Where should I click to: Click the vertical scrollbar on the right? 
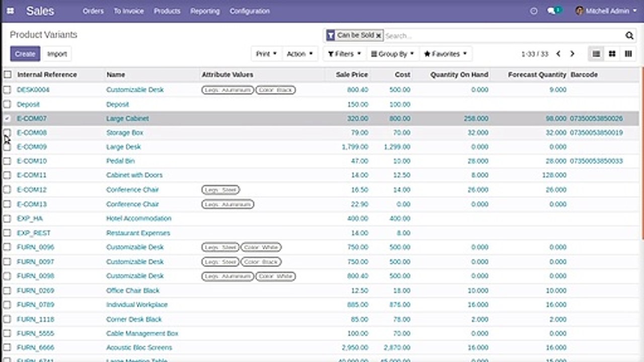point(641,153)
